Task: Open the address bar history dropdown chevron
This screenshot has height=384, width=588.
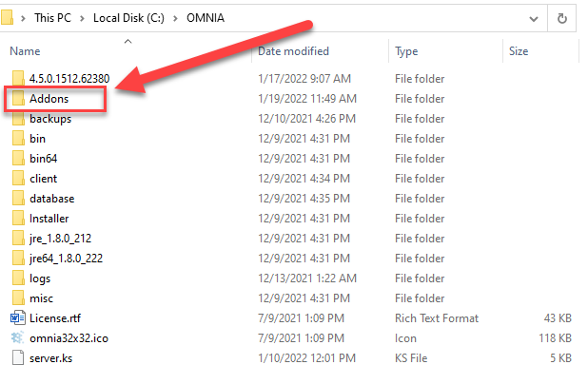Action: (534, 19)
